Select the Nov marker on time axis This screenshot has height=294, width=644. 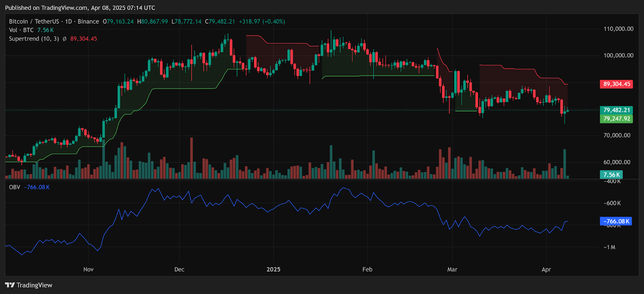pyautogui.click(x=88, y=269)
